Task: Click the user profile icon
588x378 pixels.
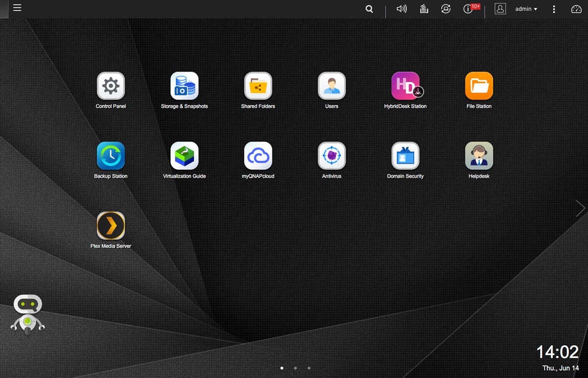Action: [x=500, y=9]
